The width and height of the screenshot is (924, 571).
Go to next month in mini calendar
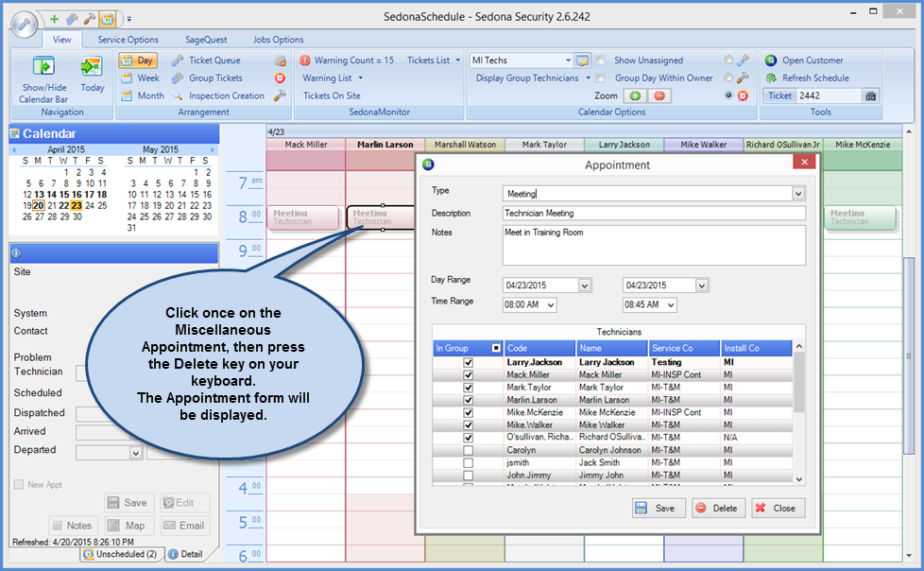pos(213,149)
